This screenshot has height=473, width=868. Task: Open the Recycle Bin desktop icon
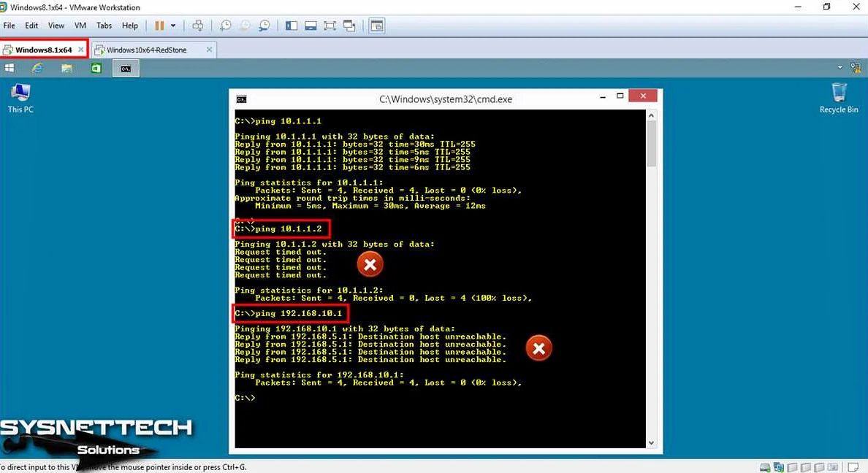point(839,98)
